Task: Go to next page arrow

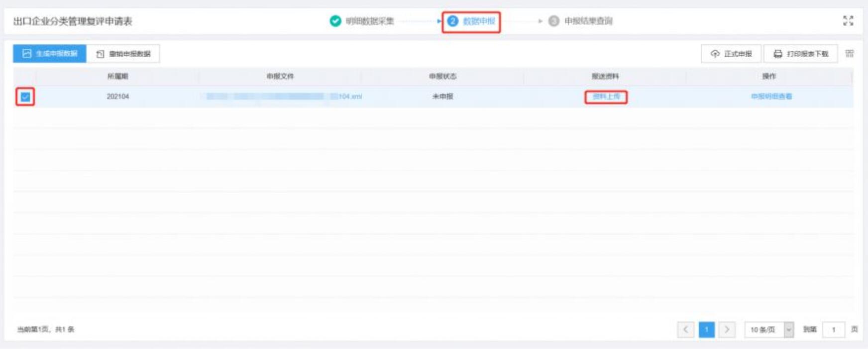Action: pos(727,330)
